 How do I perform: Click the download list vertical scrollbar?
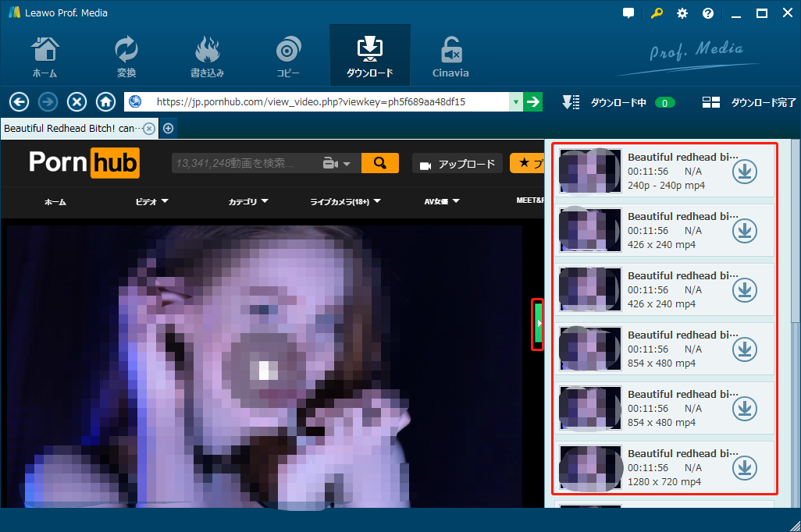click(x=796, y=232)
